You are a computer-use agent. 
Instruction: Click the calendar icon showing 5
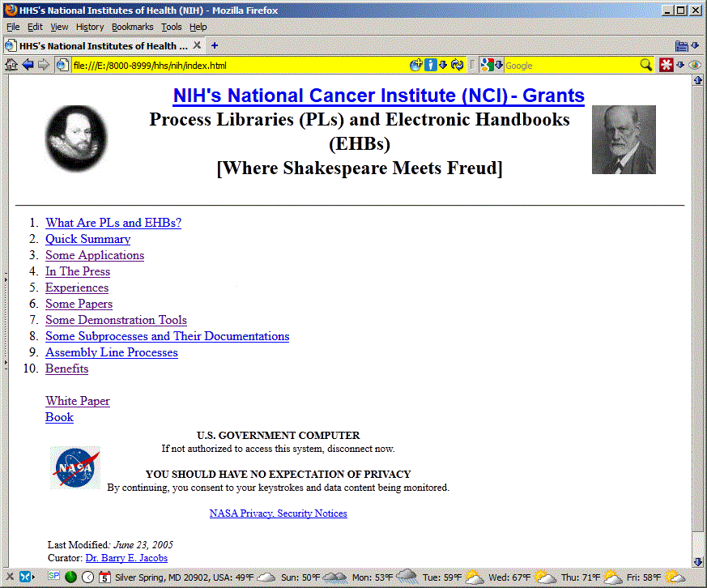(104, 577)
